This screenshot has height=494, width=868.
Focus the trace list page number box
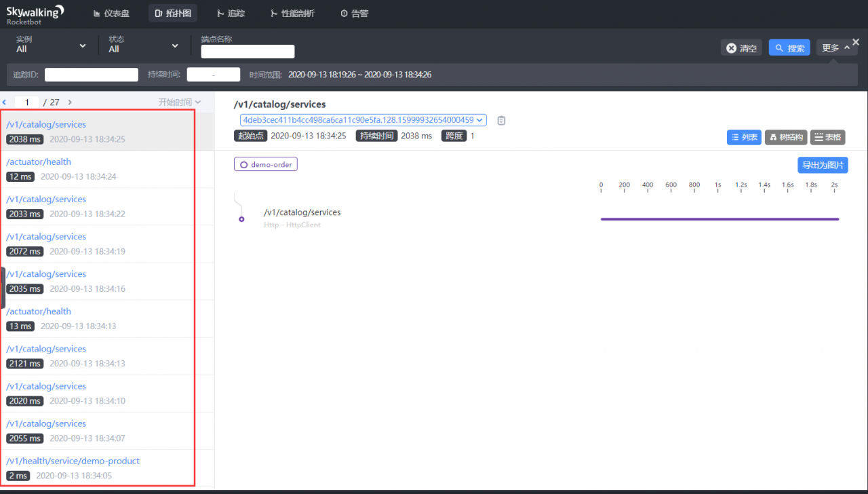pyautogui.click(x=26, y=102)
